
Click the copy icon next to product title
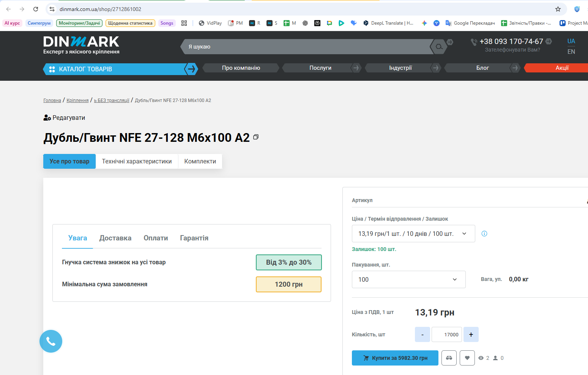click(x=256, y=137)
